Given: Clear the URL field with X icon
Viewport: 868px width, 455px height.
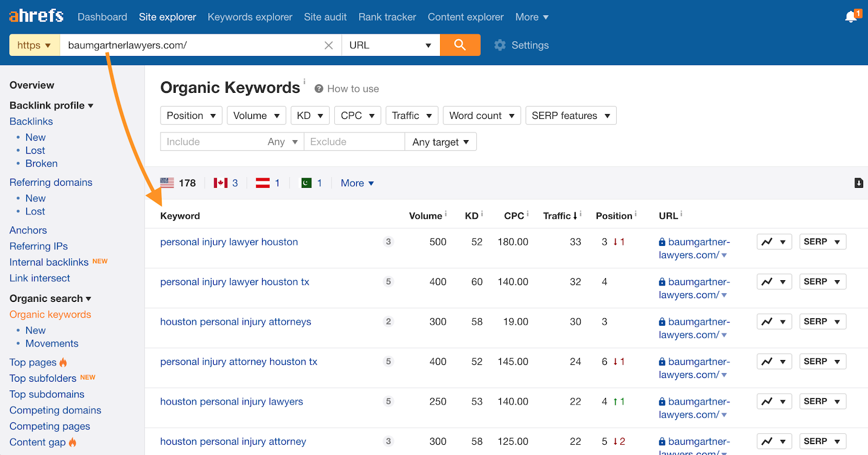Looking at the screenshot, I should [x=328, y=46].
